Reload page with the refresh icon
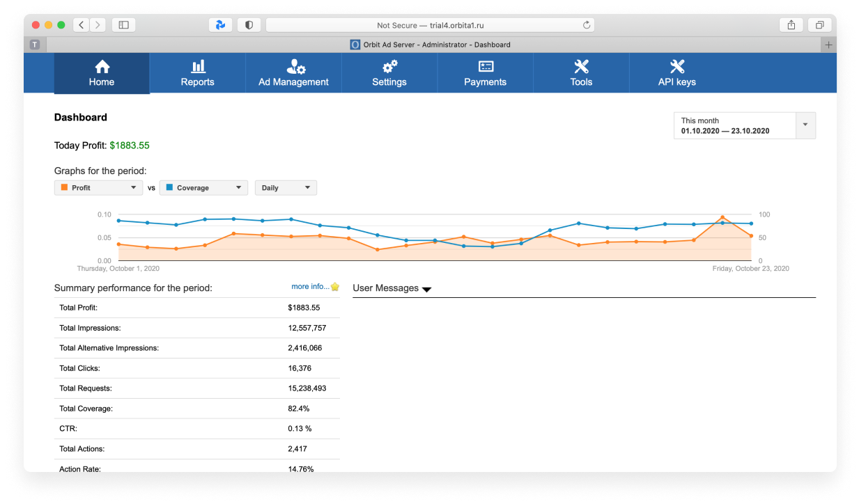Screen dimensions: 859x504 coord(587,25)
